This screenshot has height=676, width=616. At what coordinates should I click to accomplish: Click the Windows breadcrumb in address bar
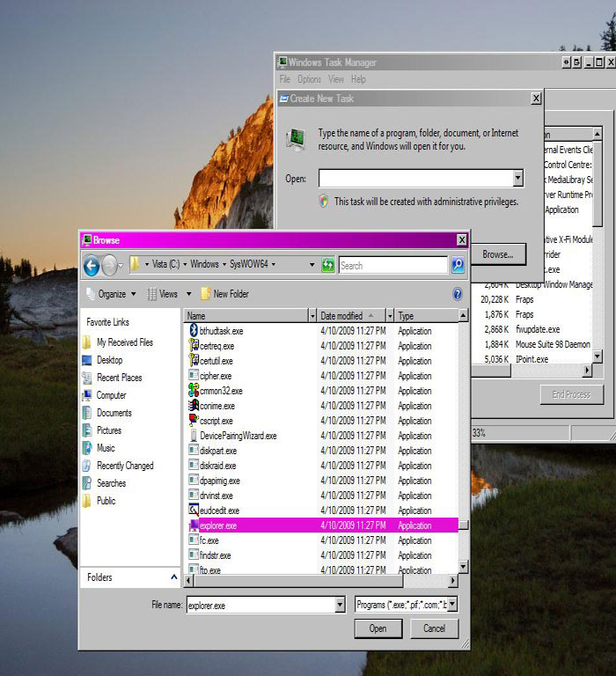tap(204, 264)
